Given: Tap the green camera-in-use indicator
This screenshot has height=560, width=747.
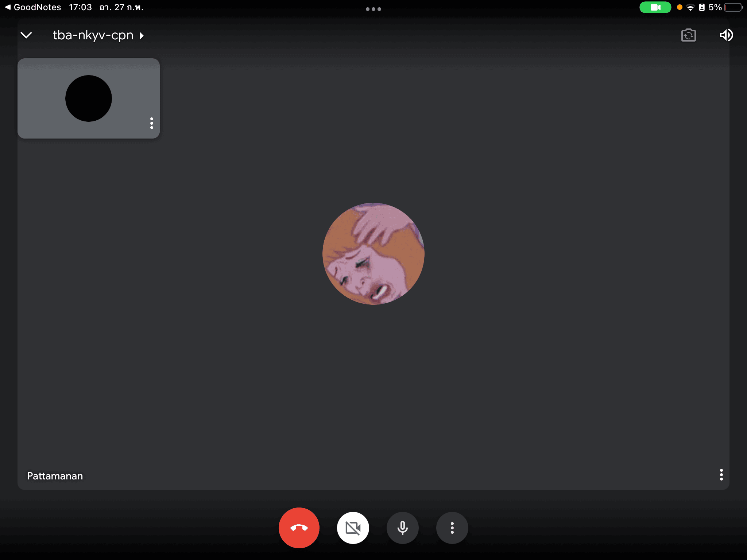Looking at the screenshot, I should tap(655, 7).
